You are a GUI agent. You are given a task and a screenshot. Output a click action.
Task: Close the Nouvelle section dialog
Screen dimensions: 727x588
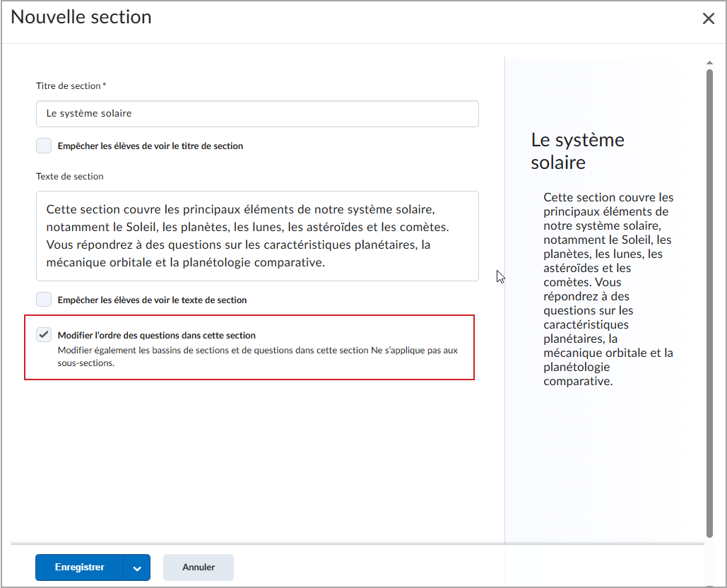tap(708, 18)
